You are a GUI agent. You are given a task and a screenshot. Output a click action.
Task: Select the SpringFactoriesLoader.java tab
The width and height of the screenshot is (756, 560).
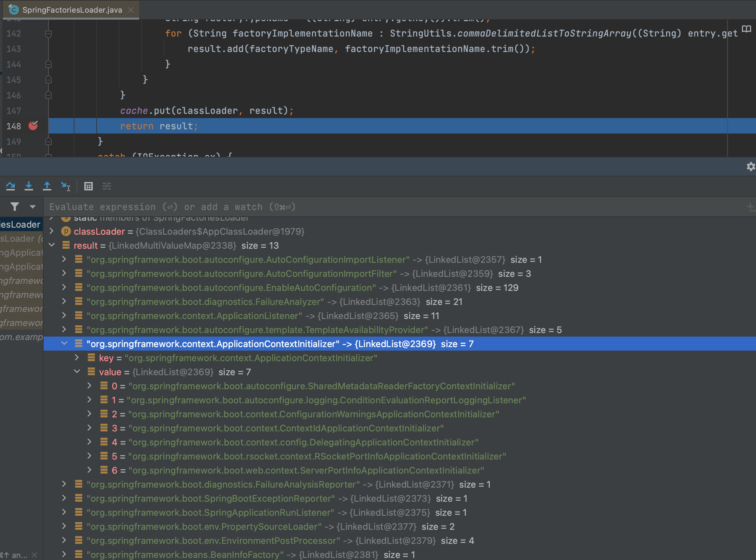click(x=72, y=10)
